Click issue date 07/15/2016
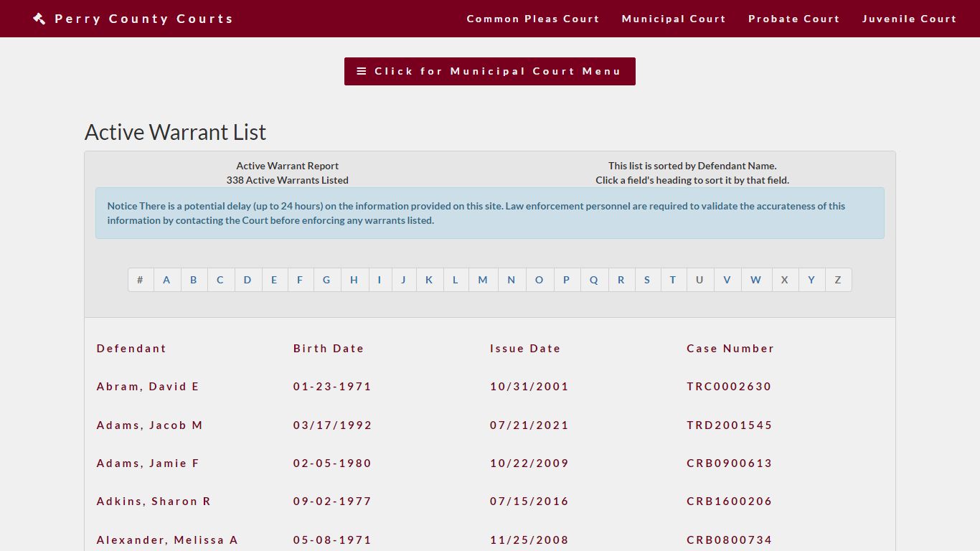The width and height of the screenshot is (980, 551). (529, 501)
